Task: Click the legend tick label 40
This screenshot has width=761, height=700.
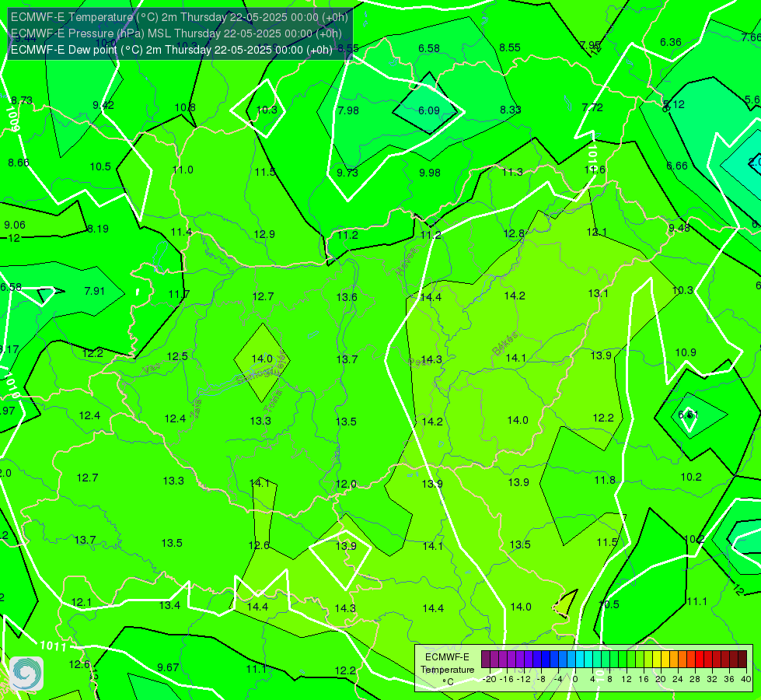Action: [746, 679]
